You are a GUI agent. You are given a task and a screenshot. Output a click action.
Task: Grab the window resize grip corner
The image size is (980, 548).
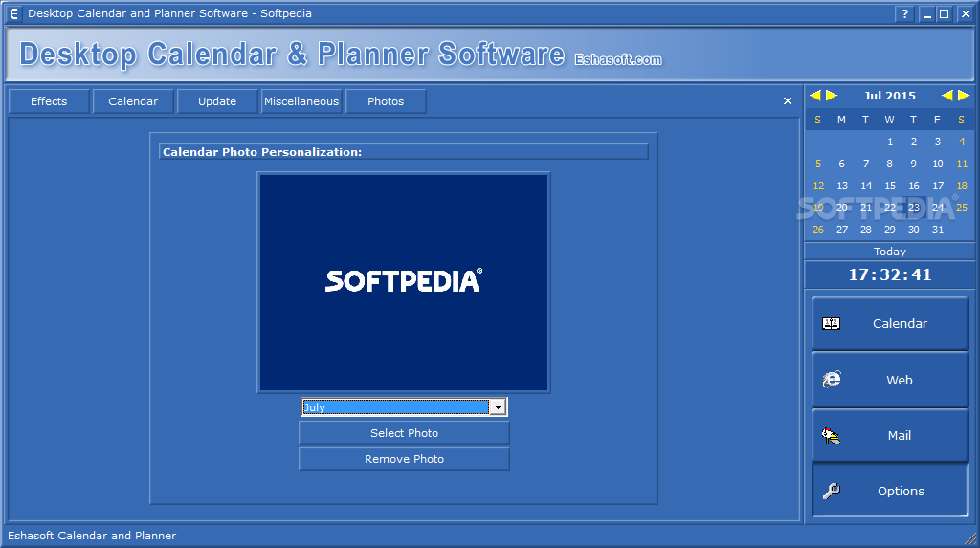click(x=970, y=538)
